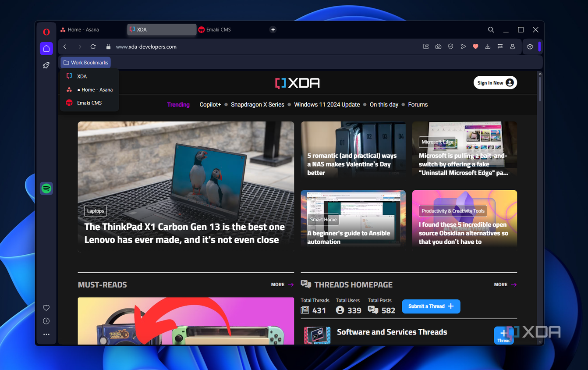588x370 pixels.
Task: Open sidebar history clock icon
Action: (x=46, y=321)
